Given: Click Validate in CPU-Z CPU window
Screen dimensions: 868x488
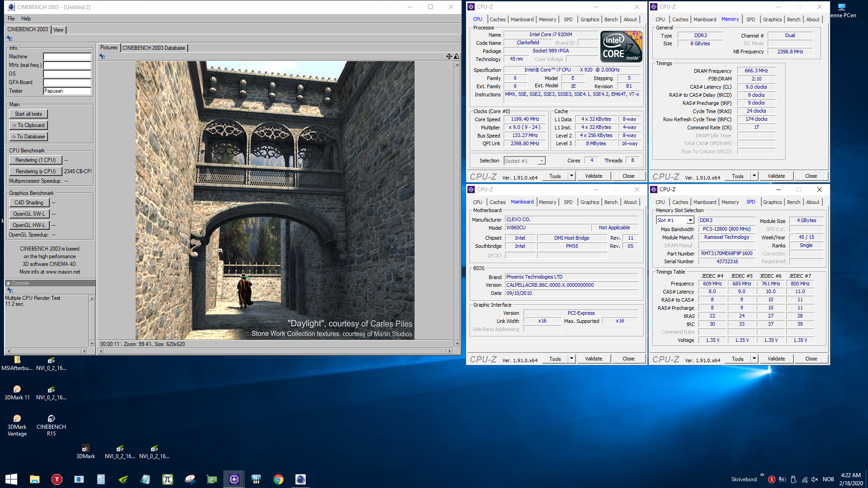Looking at the screenshot, I should (x=594, y=176).
